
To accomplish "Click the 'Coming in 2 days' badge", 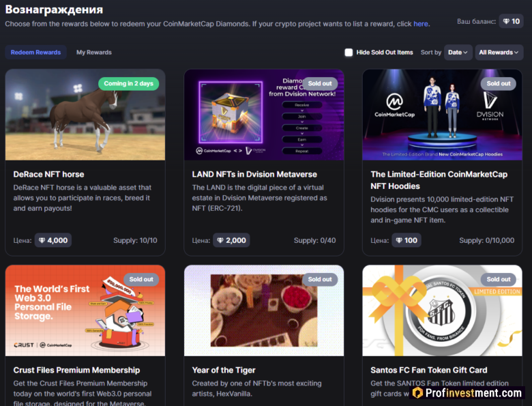I will [128, 83].
